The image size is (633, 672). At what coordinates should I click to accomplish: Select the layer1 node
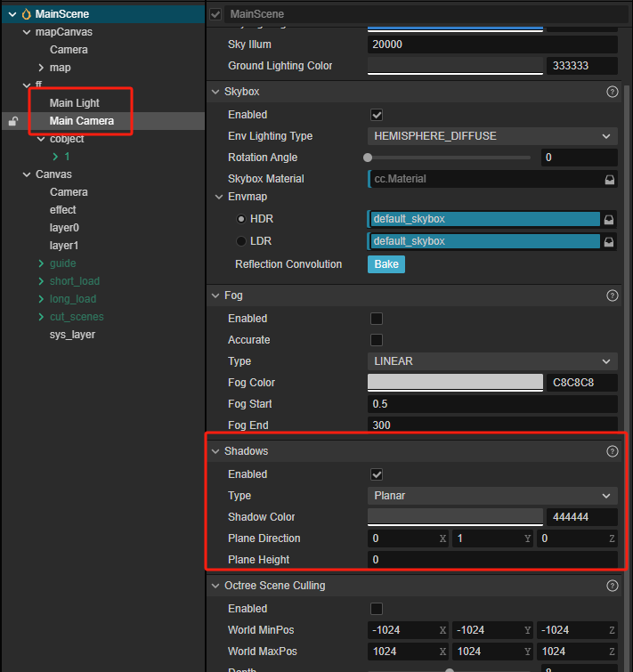coord(64,246)
